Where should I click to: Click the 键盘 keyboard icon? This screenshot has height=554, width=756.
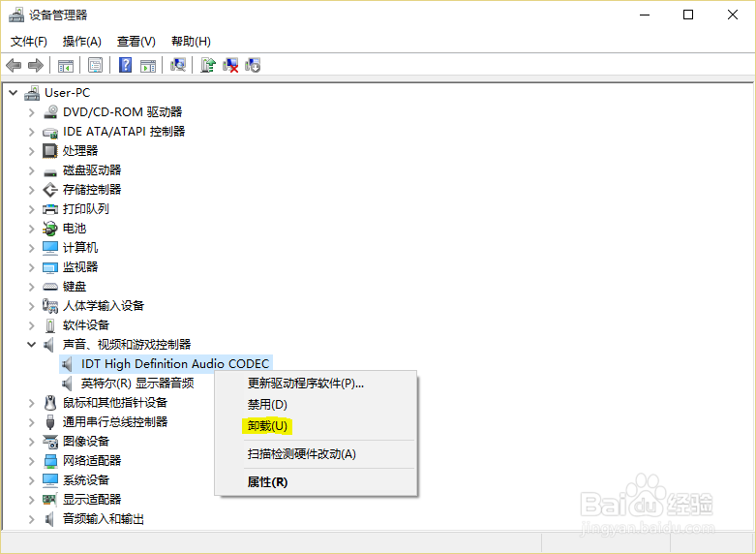(x=50, y=287)
